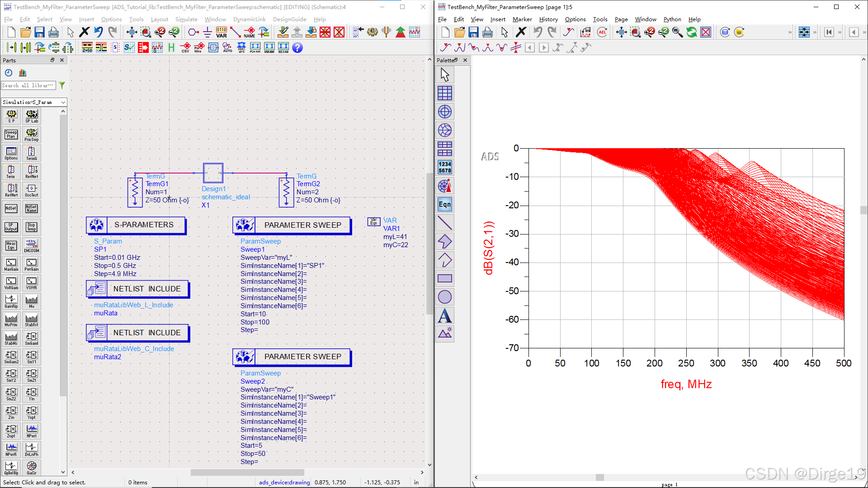The width and height of the screenshot is (868, 488).
Task: Insert a text annotation with A tool
Action: click(x=445, y=315)
